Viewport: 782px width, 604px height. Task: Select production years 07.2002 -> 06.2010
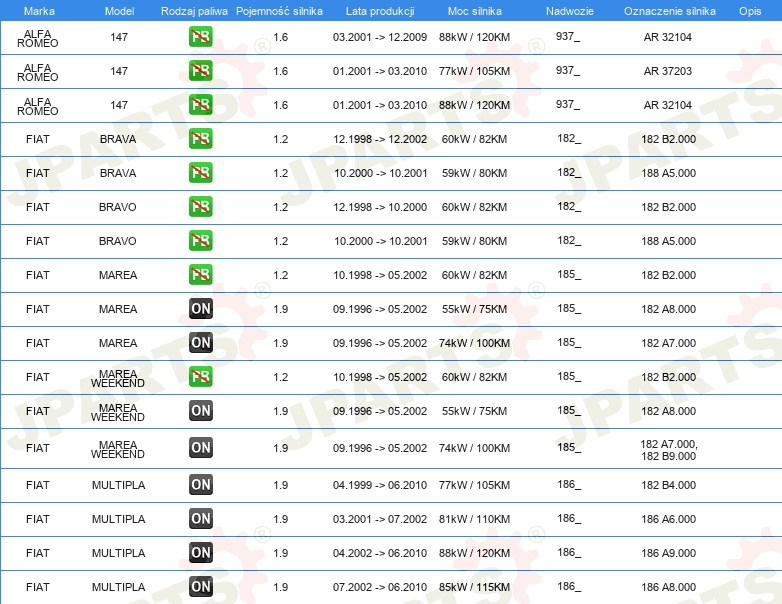click(380, 587)
